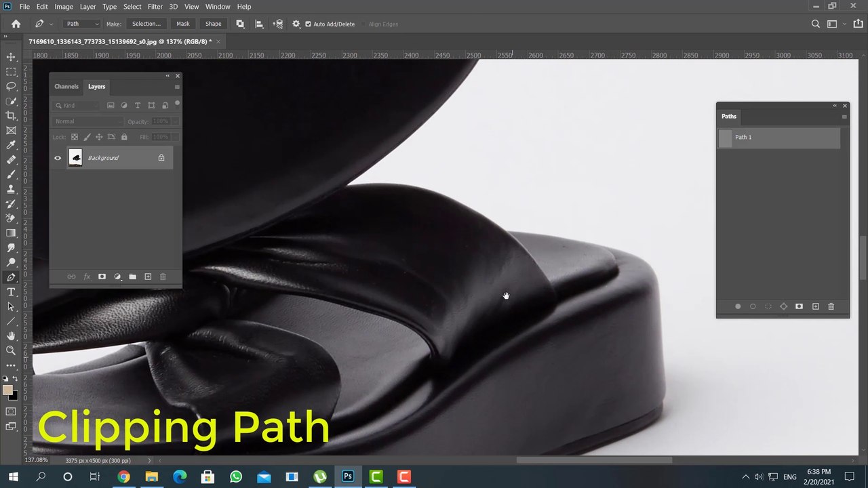The image size is (868, 488).
Task: Create new group folder icon
Action: coord(132,277)
